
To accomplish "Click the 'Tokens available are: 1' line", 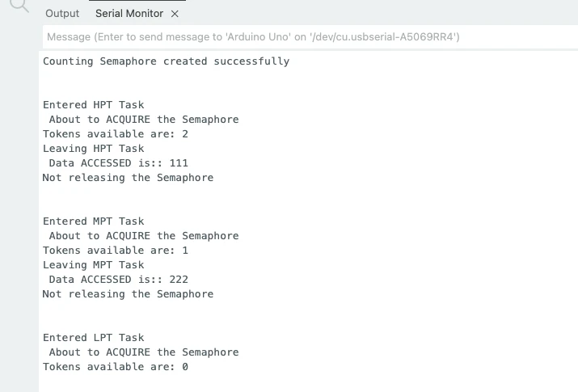I will pos(115,251).
